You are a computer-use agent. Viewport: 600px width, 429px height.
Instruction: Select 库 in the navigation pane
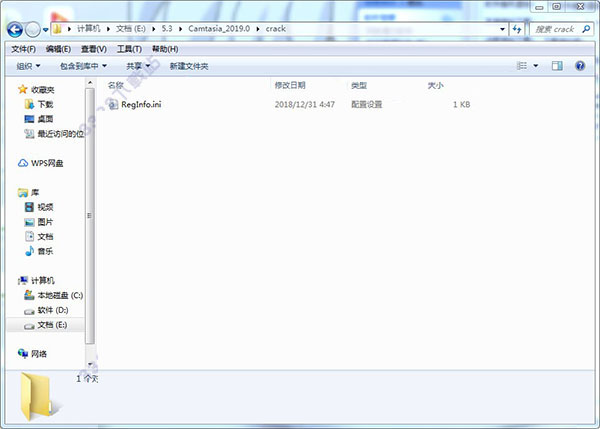(35, 192)
